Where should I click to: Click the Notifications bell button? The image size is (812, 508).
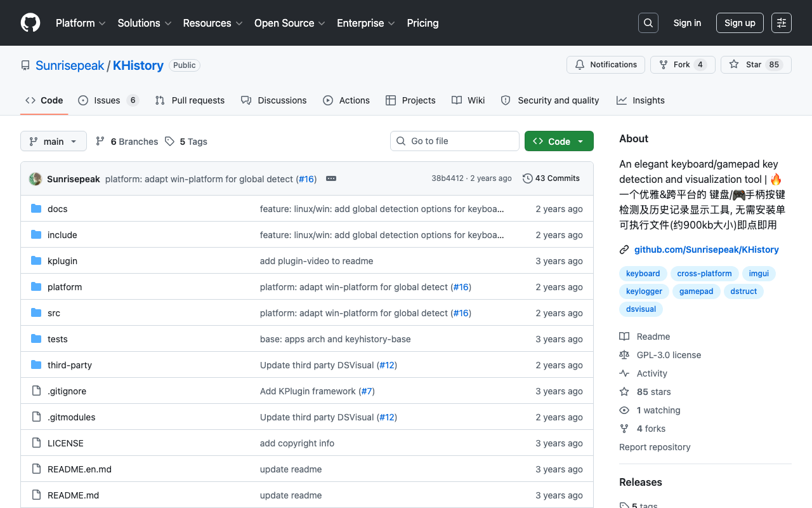coord(606,65)
